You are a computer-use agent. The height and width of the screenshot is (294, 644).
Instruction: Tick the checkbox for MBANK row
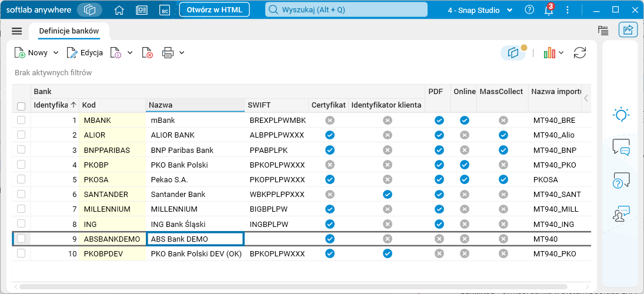tap(21, 120)
